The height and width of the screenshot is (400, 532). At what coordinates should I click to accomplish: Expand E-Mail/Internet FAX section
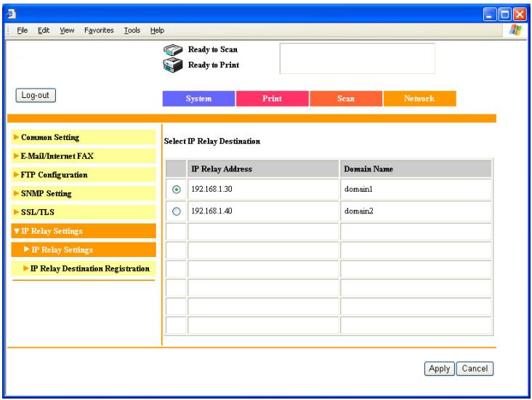(84, 156)
